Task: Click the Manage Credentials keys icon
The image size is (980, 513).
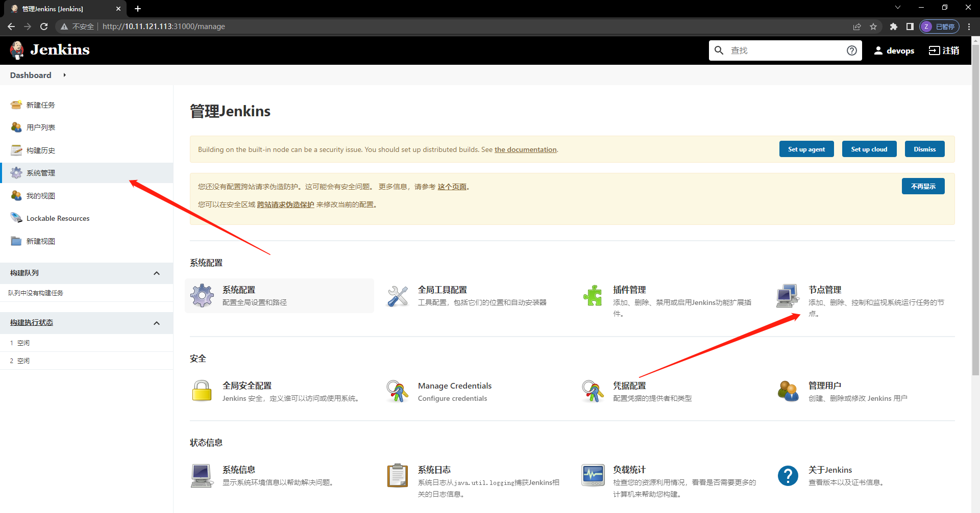Action: (398, 391)
